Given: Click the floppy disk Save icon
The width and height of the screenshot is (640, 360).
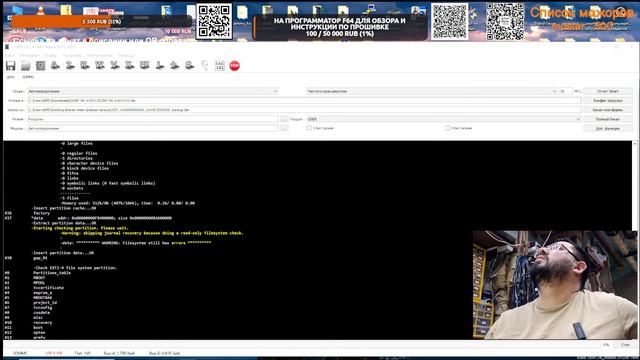Looking at the screenshot, I should click(x=11, y=66).
